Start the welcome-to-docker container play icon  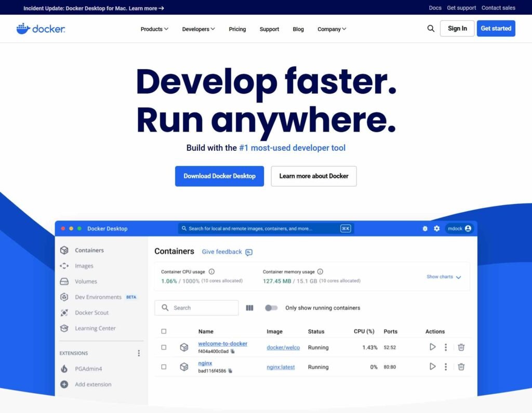[433, 347]
